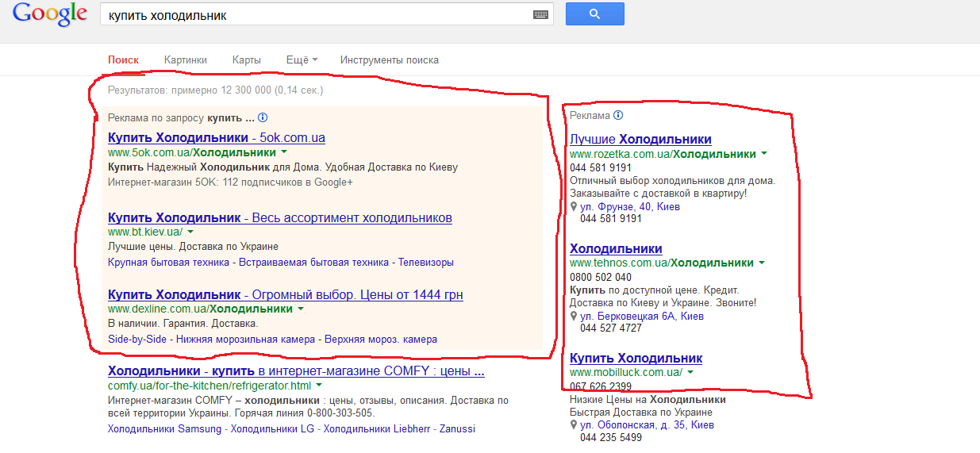This screenshot has height=453, width=980.
Task: Open the COMFY internet-магазин result link
Action: click(296, 371)
